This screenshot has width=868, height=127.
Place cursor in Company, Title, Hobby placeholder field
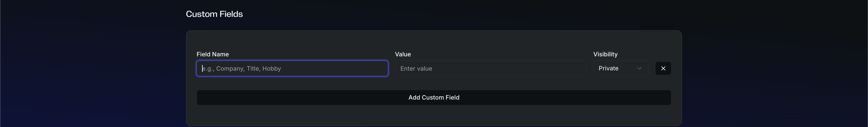[292, 69]
